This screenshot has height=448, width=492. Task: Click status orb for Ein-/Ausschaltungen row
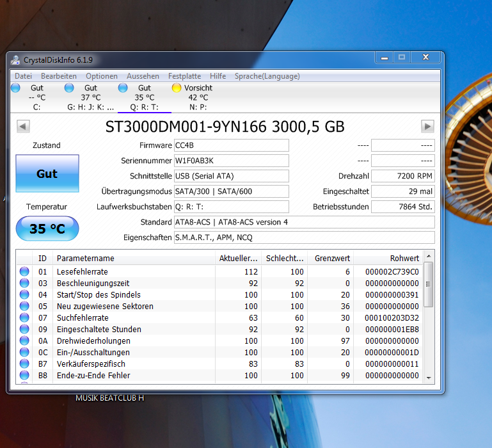point(24,352)
